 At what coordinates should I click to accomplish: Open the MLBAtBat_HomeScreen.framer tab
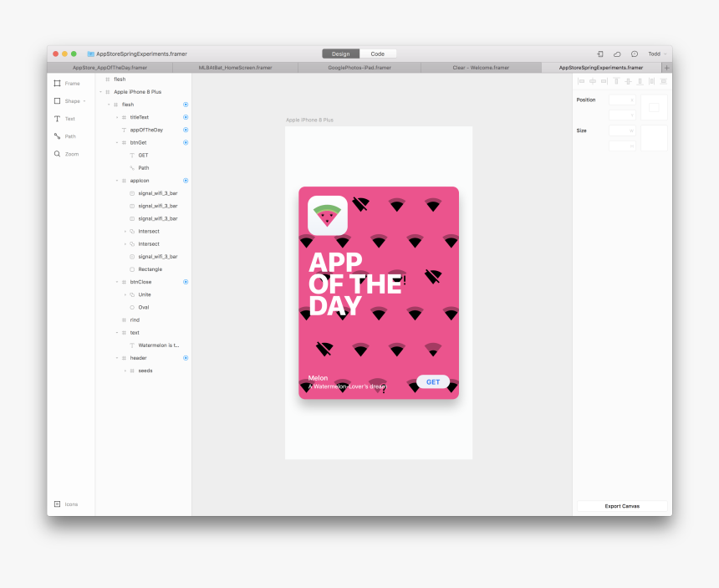(x=235, y=68)
